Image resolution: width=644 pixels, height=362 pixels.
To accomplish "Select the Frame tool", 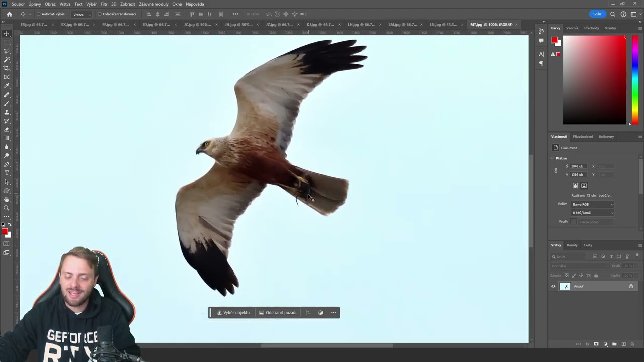I will click(x=7, y=77).
